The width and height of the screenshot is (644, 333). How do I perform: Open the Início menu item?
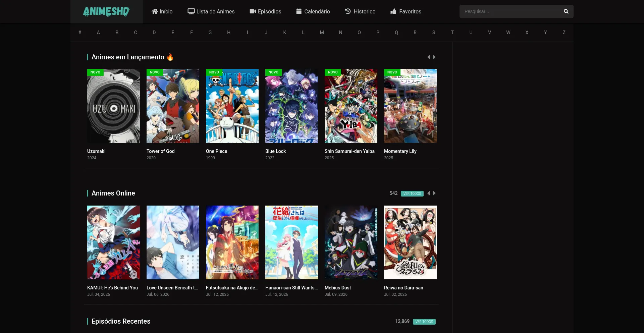[x=162, y=11]
